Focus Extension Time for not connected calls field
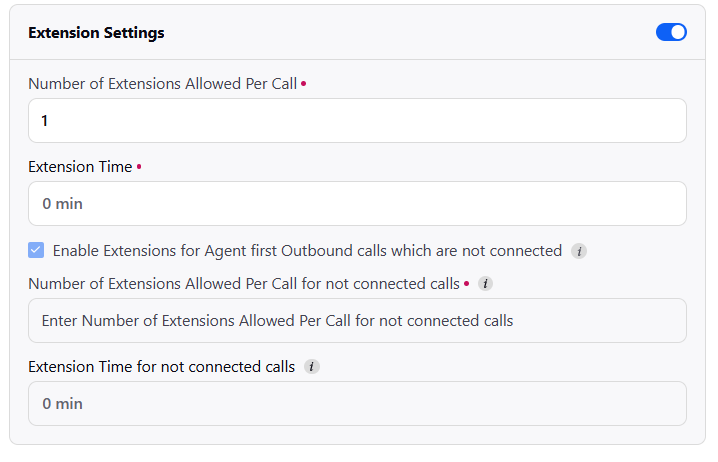 (357, 403)
